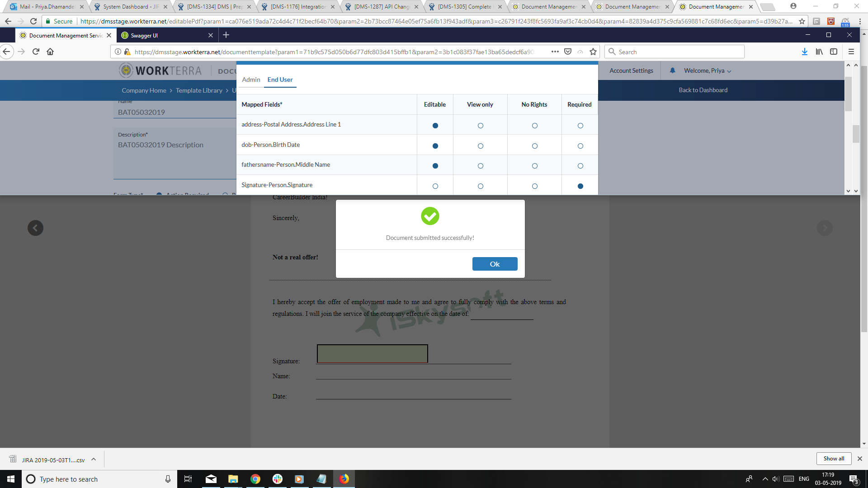
Task: Expand the Welcome, Priya dropdown
Action: click(708, 70)
